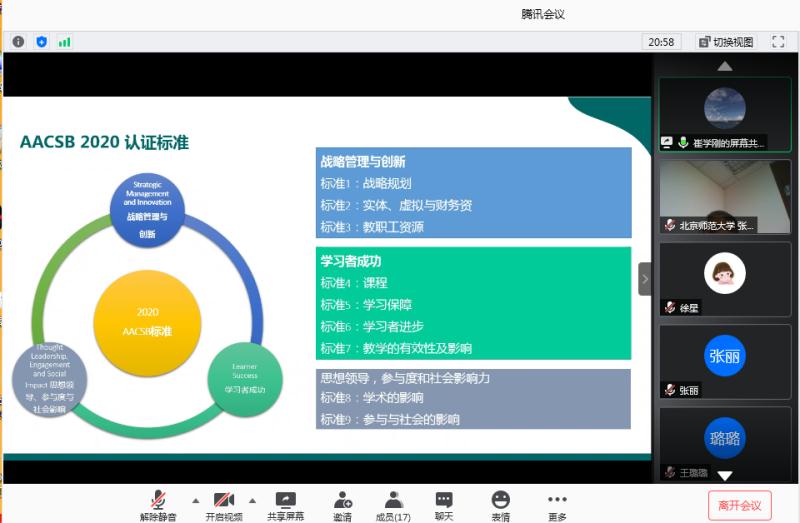Image resolution: width=800 pixels, height=523 pixels.
Task: Open the chat (聊天) panel
Action: [x=444, y=500]
